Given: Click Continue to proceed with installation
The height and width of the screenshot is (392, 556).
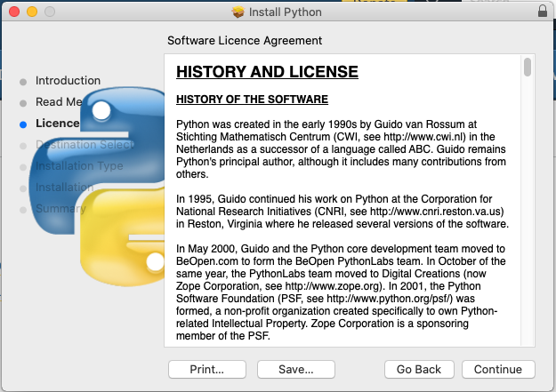Looking at the screenshot, I should (x=498, y=369).
